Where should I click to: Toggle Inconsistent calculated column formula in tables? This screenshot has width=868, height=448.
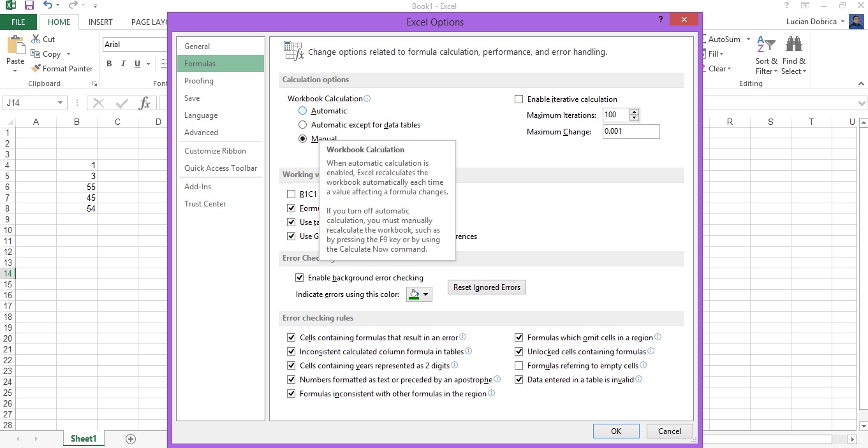[x=291, y=352]
